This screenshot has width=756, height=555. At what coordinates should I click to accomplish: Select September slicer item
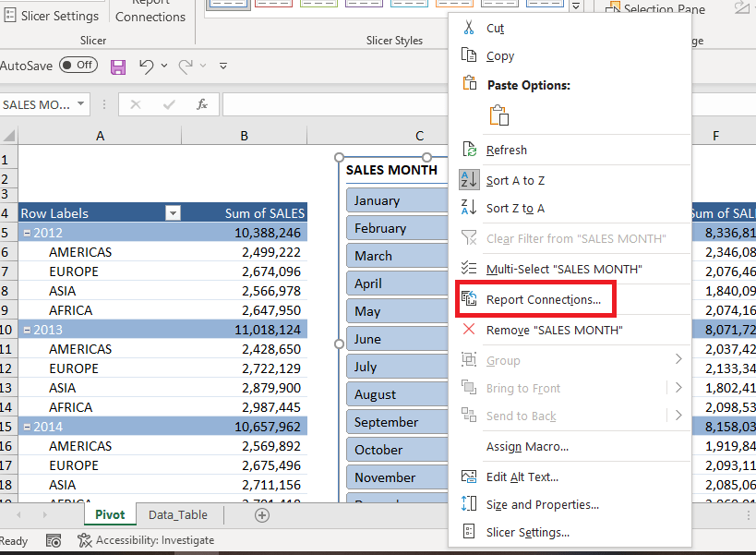coord(397,422)
